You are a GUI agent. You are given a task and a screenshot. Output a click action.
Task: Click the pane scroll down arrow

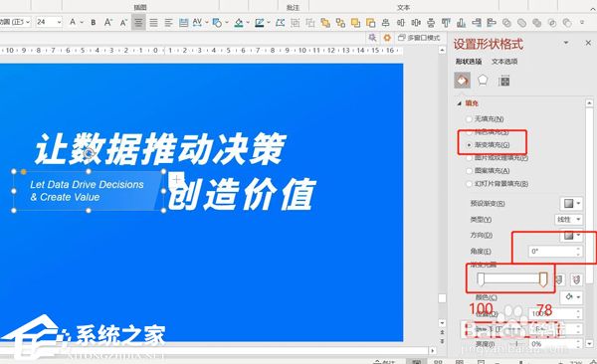pyautogui.click(x=589, y=343)
